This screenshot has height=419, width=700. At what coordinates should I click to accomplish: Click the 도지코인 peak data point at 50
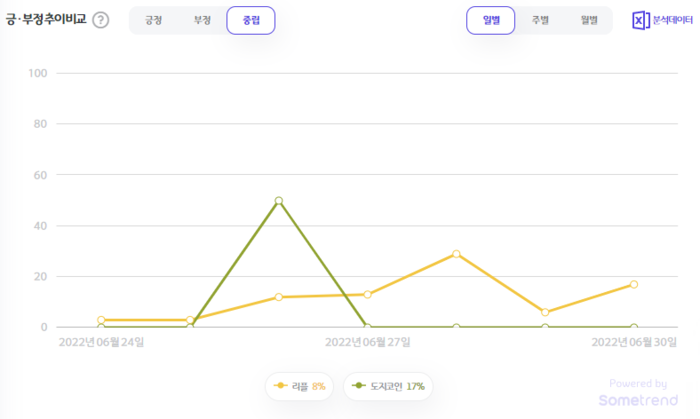pyautogui.click(x=278, y=200)
